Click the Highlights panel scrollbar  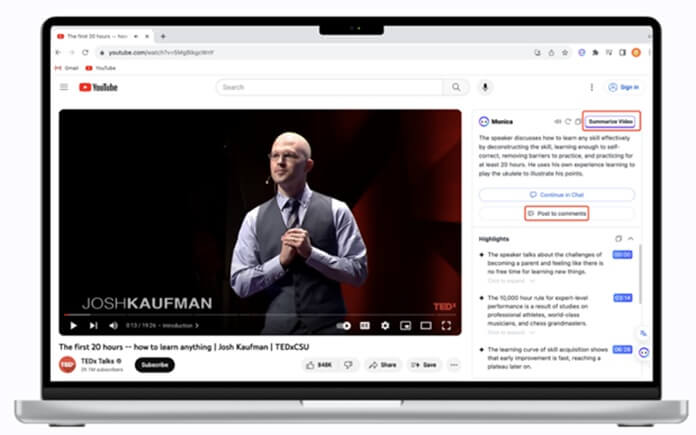coord(641,275)
